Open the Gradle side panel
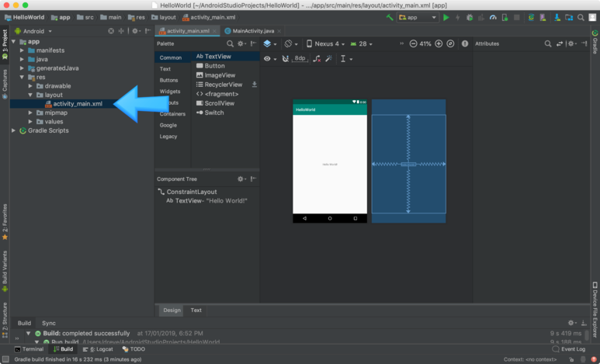Viewport: 600px width, 364px height. coord(595,42)
